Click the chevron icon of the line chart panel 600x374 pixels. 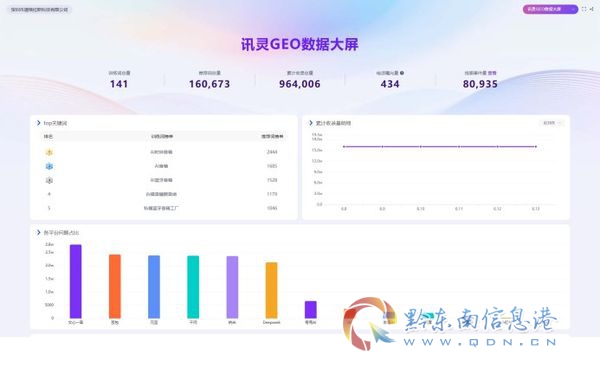pyautogui.click(x=311, y=123)
